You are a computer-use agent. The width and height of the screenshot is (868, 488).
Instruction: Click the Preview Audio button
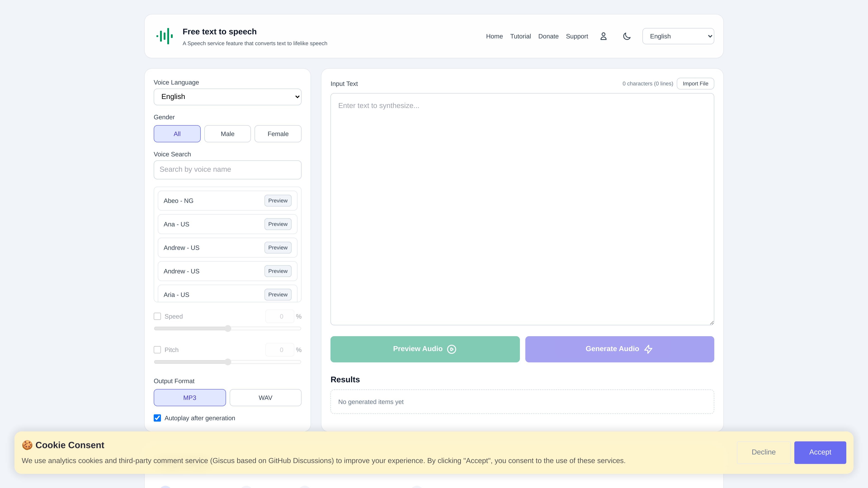(x=425, y=349)
